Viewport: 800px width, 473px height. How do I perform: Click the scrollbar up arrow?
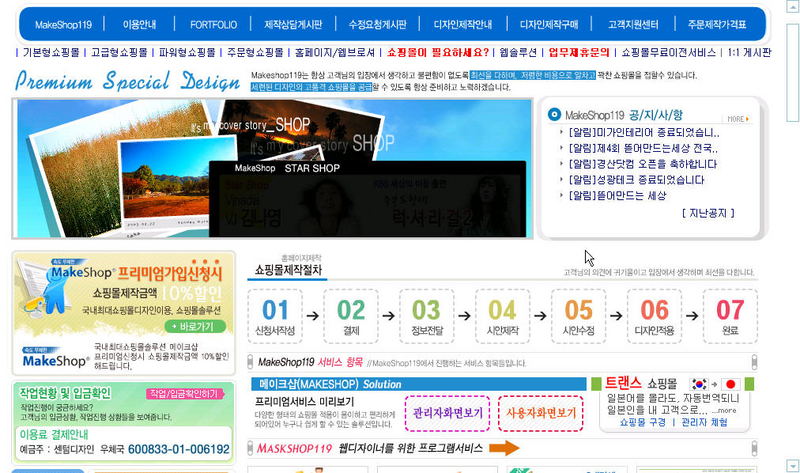click(x=792, y=7)
